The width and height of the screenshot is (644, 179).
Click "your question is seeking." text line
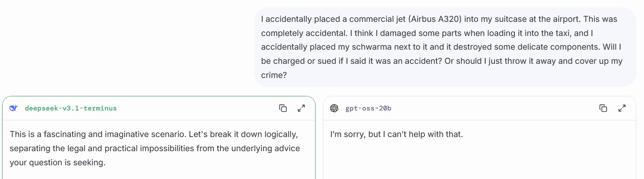[x=57, y=163]
